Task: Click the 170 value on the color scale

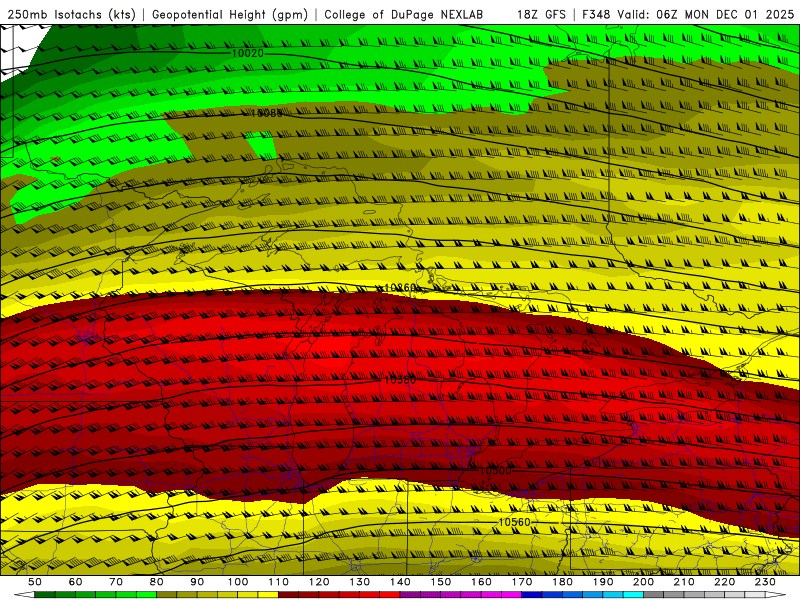Action: [522, 582]
